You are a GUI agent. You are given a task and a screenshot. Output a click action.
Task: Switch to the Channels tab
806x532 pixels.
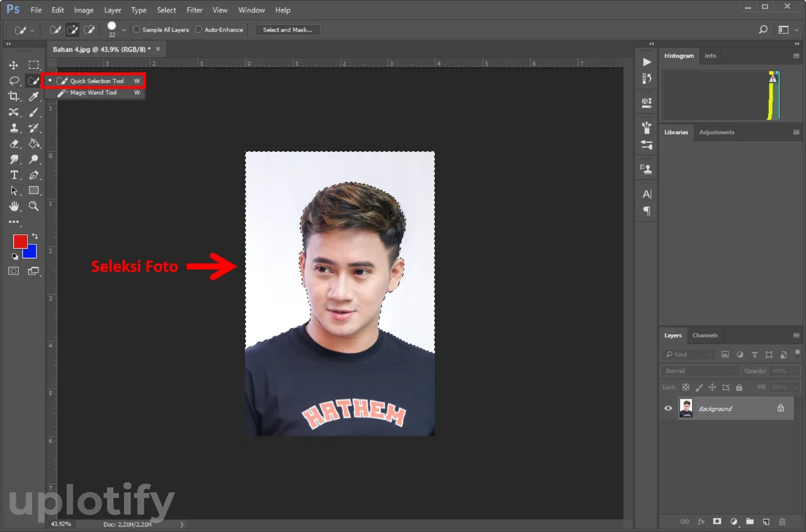[705, 336]
